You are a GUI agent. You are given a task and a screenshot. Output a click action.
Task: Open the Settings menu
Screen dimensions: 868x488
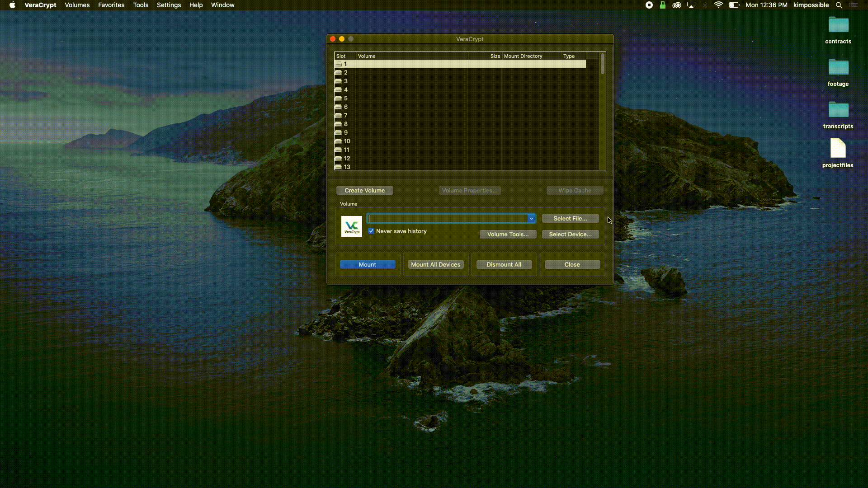[x=169, y=5]
